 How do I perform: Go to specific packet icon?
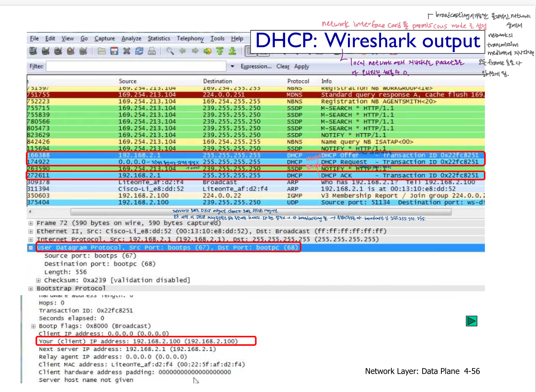click(x=208, y=51)
